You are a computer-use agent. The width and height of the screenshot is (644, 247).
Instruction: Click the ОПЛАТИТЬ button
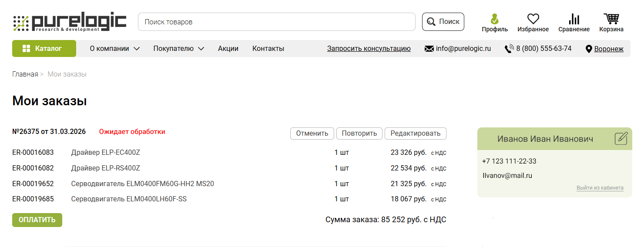pos(37,220)
